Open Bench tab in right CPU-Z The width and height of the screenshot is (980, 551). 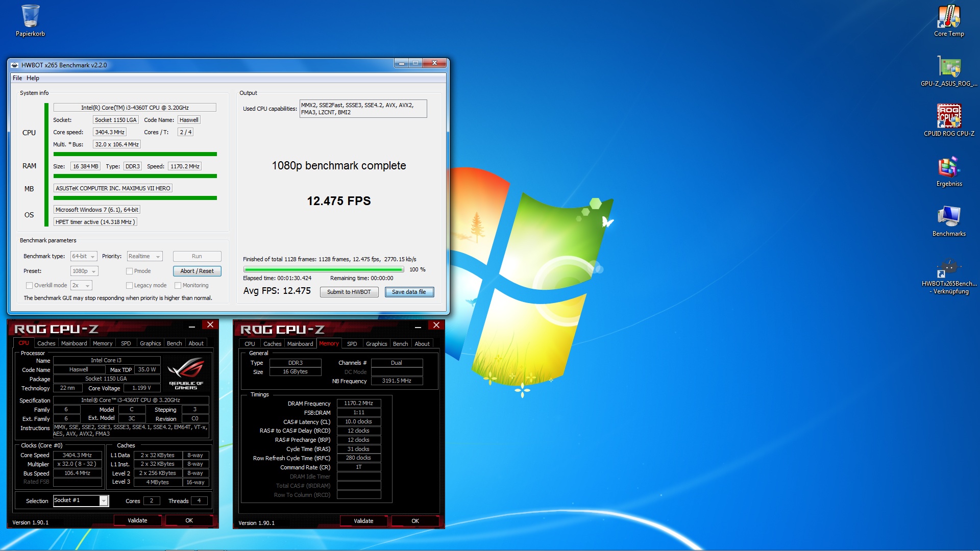[400, 344]
